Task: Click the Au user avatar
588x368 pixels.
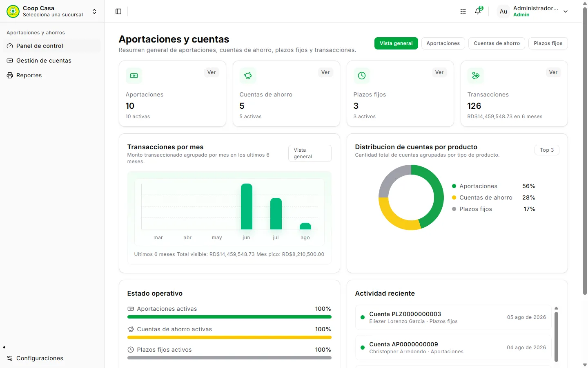Action: pos(503,11)
